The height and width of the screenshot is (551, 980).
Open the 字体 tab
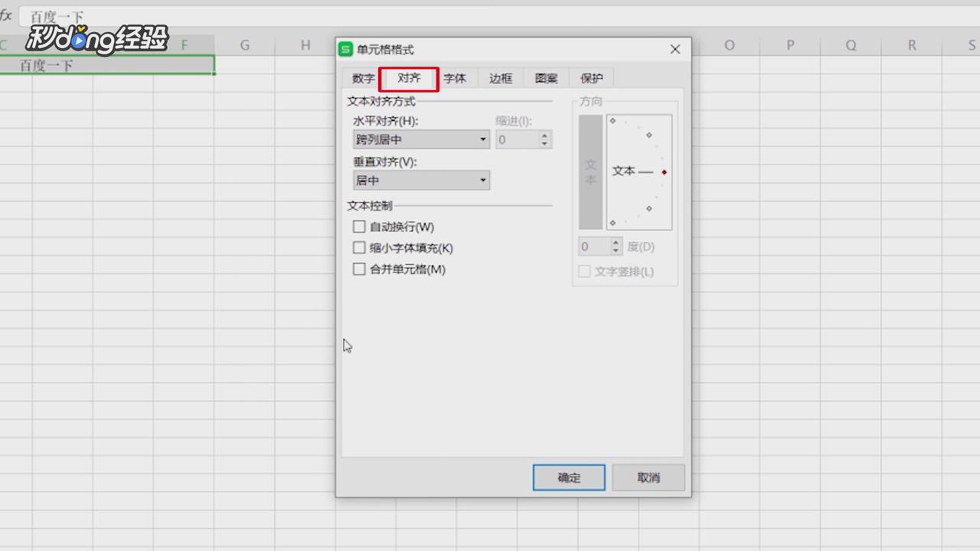tap(455, 78)
